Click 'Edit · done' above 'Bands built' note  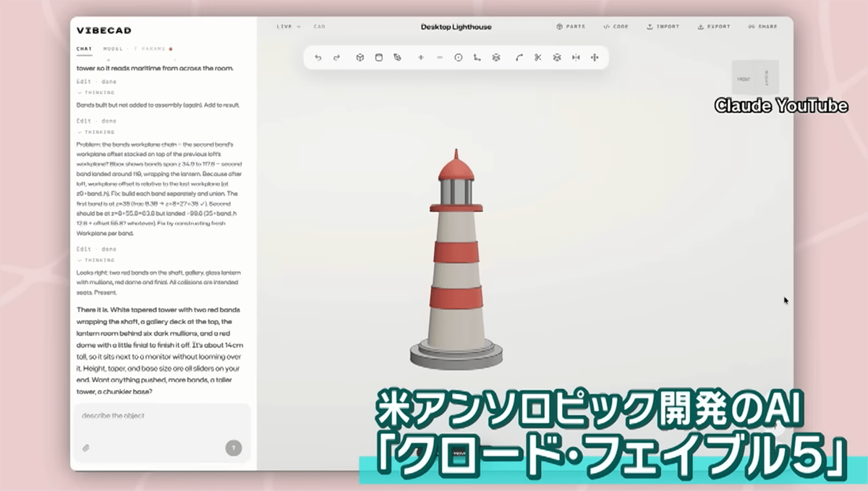click(x=96, y=82)
